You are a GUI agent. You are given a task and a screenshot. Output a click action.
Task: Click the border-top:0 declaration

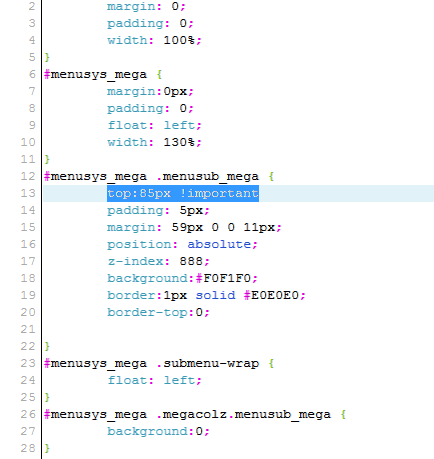[158, 312]
